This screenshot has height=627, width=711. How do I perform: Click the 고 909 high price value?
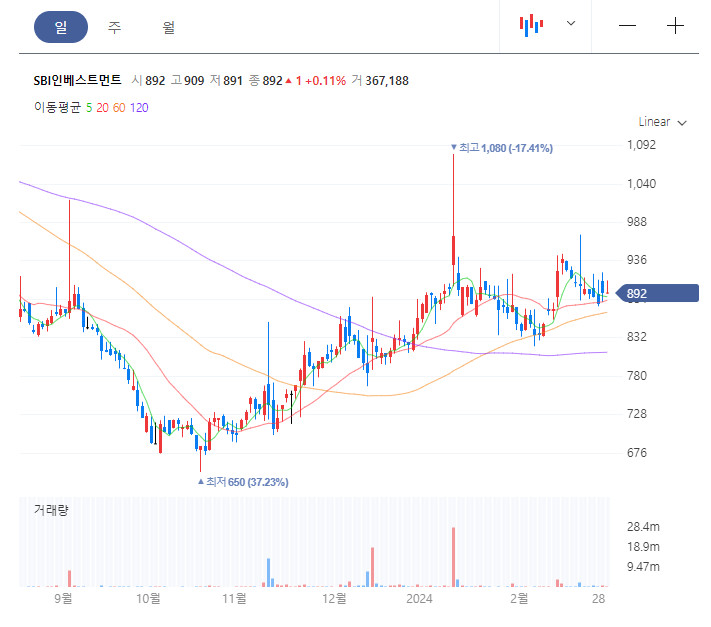click(x=187, y=81)
